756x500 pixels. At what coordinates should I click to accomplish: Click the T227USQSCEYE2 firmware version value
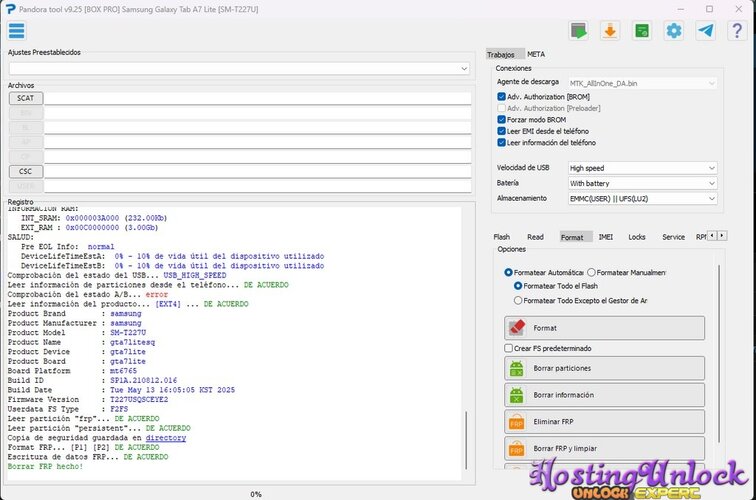(x=139, y=399)
